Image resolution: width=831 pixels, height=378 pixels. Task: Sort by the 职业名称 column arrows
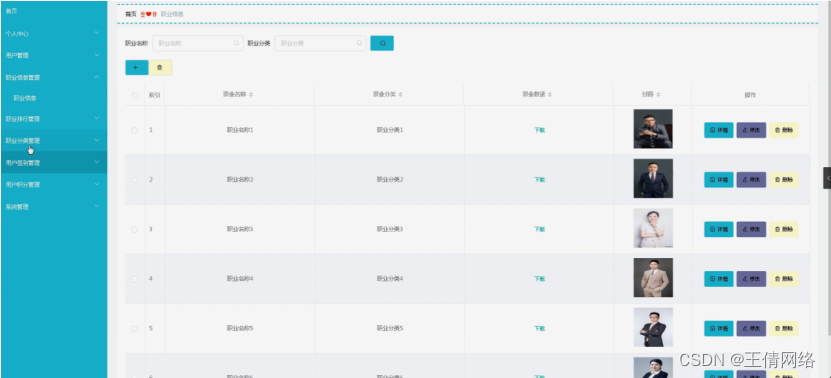251,94
